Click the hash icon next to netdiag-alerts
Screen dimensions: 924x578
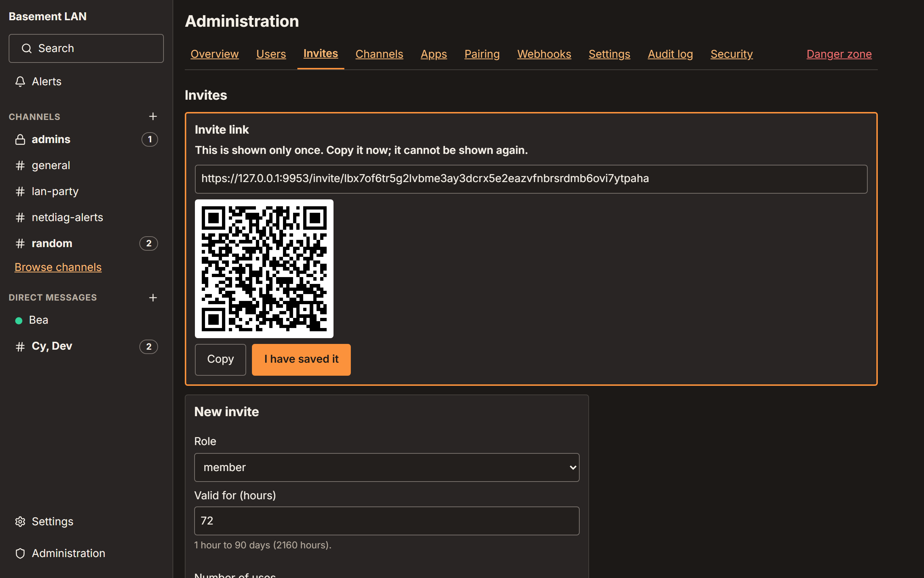[x=20, y=217]
